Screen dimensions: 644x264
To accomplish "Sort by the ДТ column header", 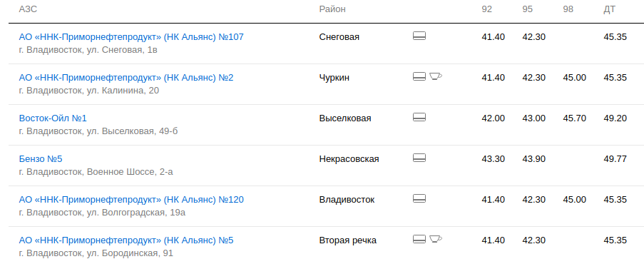I will coord(610,9).
